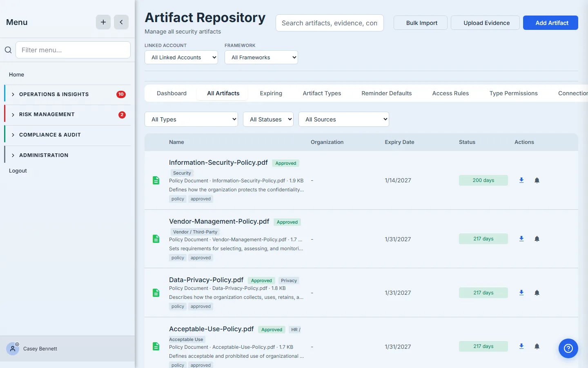This screenshot has height=368, width=588.
Task: Download Acceptable-Use-Policy.pdf
Action: (521, 346)
